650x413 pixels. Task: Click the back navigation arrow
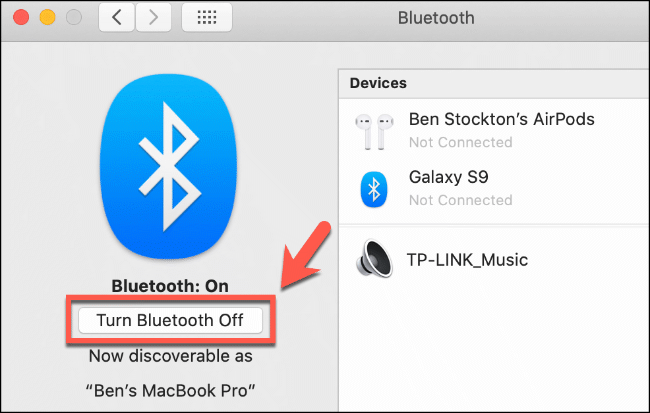click(116, 17)
